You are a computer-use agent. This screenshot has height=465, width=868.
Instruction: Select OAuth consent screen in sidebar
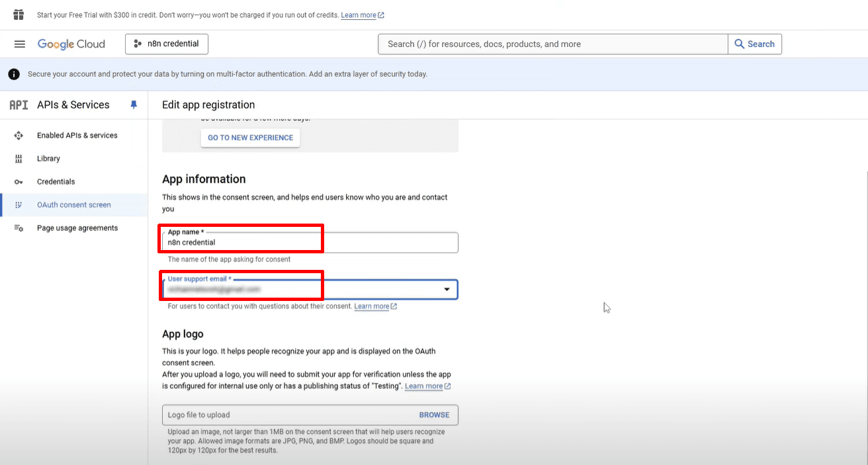click(74, 205)
